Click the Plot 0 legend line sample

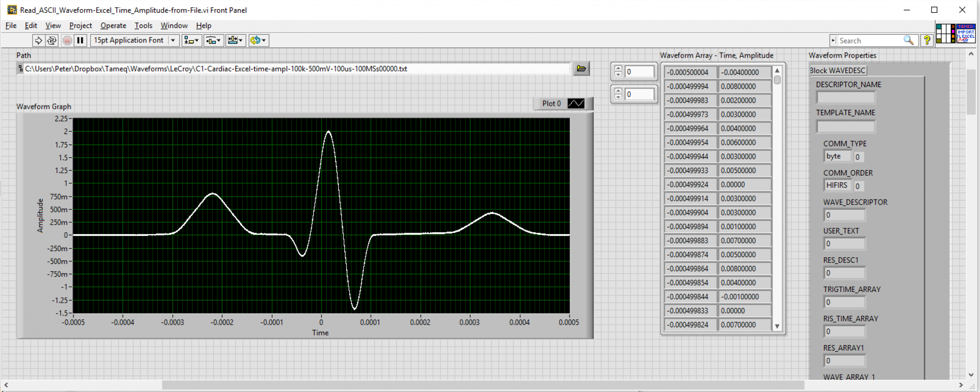click(576, 104)
